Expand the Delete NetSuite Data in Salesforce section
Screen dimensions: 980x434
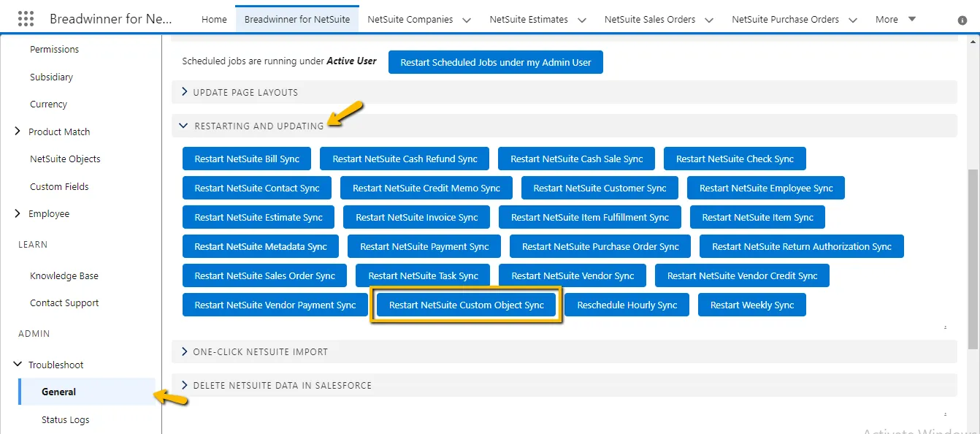pyautogui.click(x=564, y=385)
